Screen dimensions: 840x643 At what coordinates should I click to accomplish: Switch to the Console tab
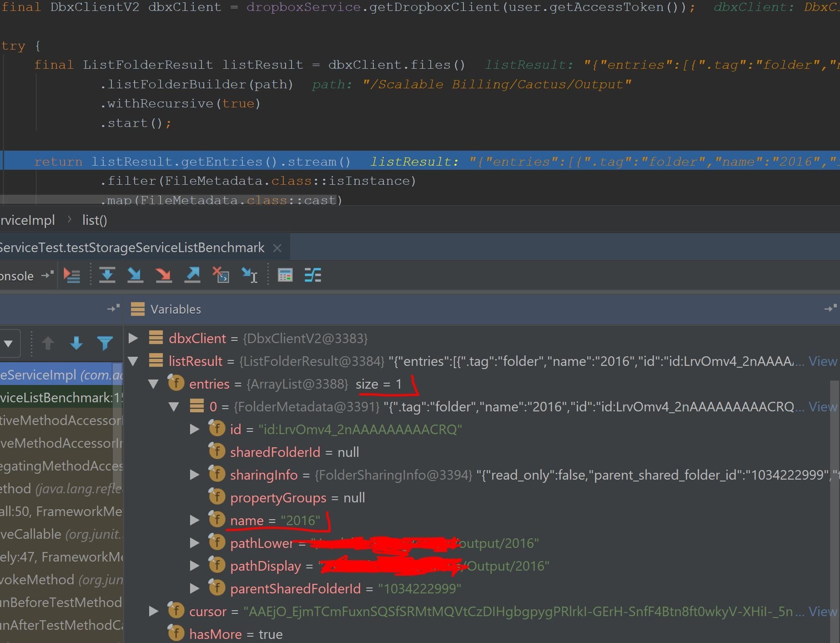coord(18,275)
